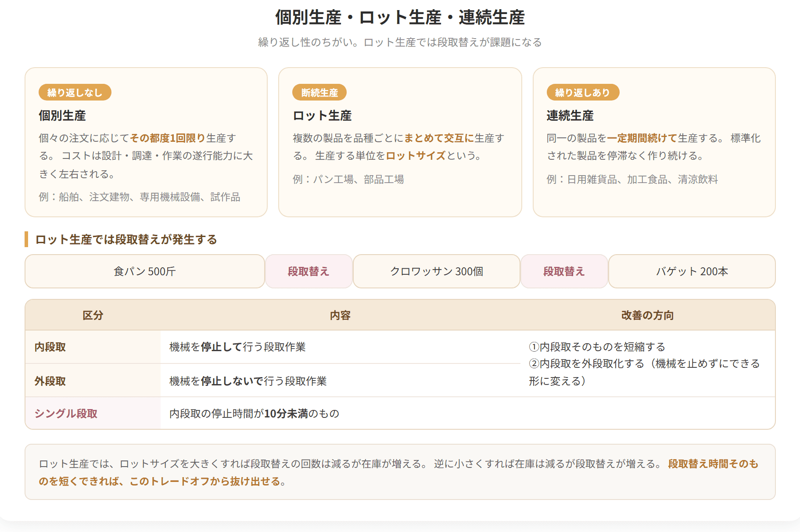Click the 個別生産 card heading
This screenshot has height=532, width=800.
(x=62, y=116)
